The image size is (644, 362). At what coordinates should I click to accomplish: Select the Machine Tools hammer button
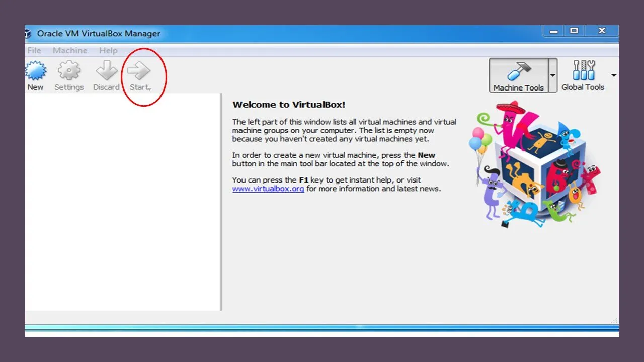[x=518, y=75]
